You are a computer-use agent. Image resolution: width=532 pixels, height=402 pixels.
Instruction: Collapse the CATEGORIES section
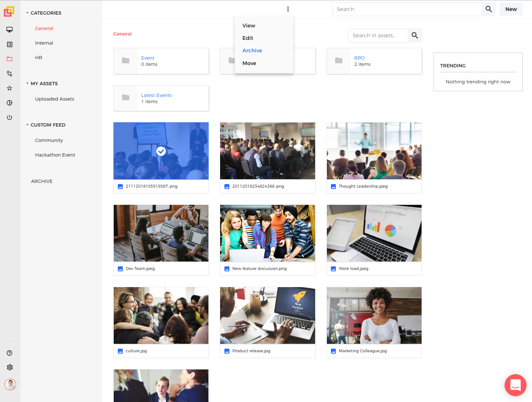[27, 12]
